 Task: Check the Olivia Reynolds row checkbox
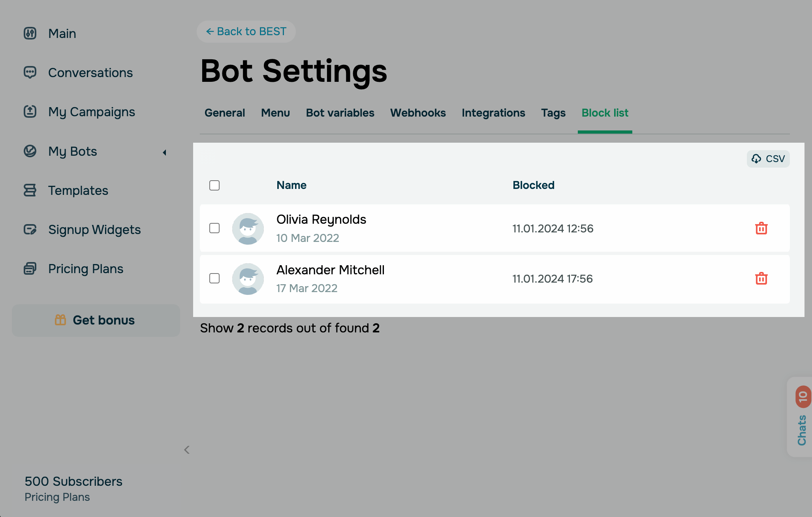(x=214, y=228)
